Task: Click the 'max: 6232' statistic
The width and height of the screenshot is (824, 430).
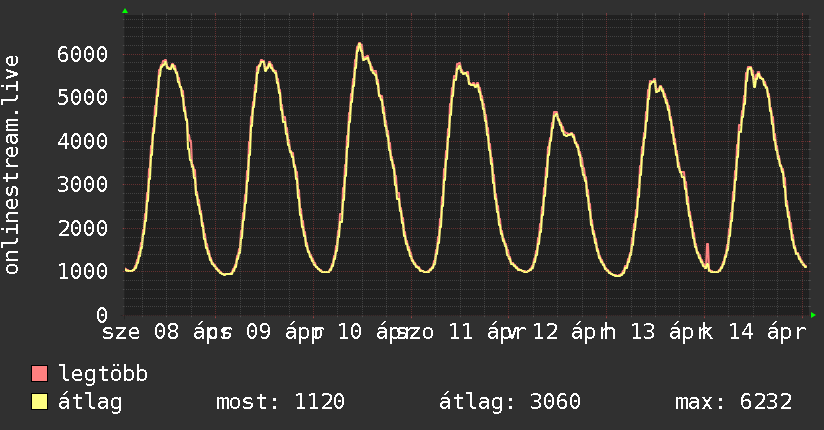Action: point(734,403)
